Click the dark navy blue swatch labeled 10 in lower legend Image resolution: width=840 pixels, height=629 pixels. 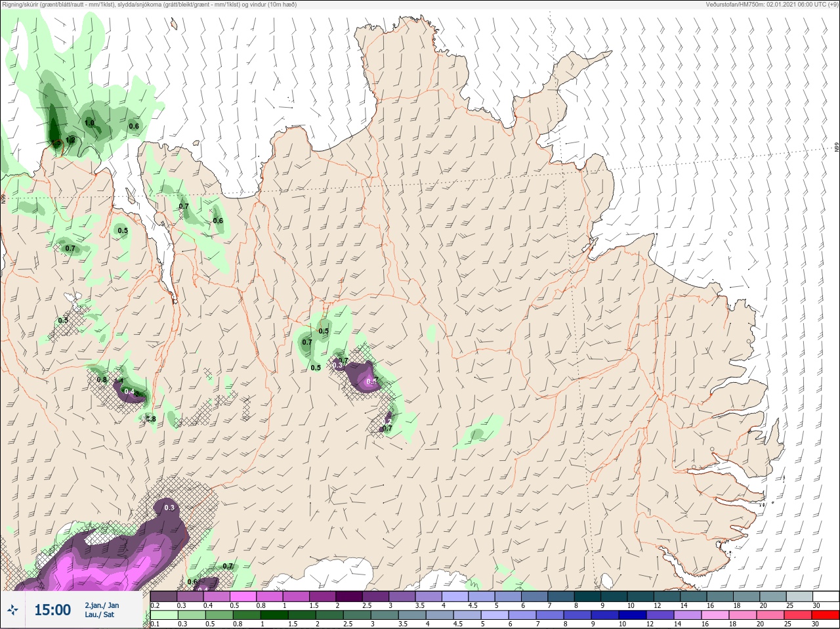click(633, 615)
